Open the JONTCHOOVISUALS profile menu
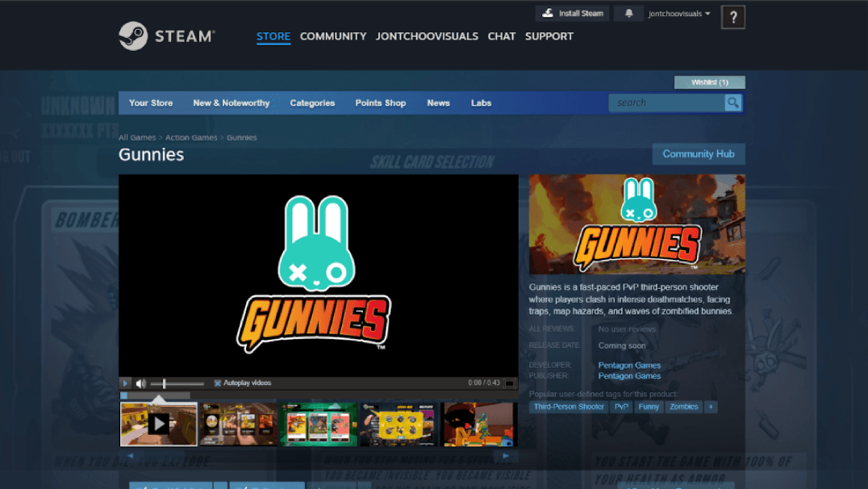The image size is (868, 489). click(427, 36)
